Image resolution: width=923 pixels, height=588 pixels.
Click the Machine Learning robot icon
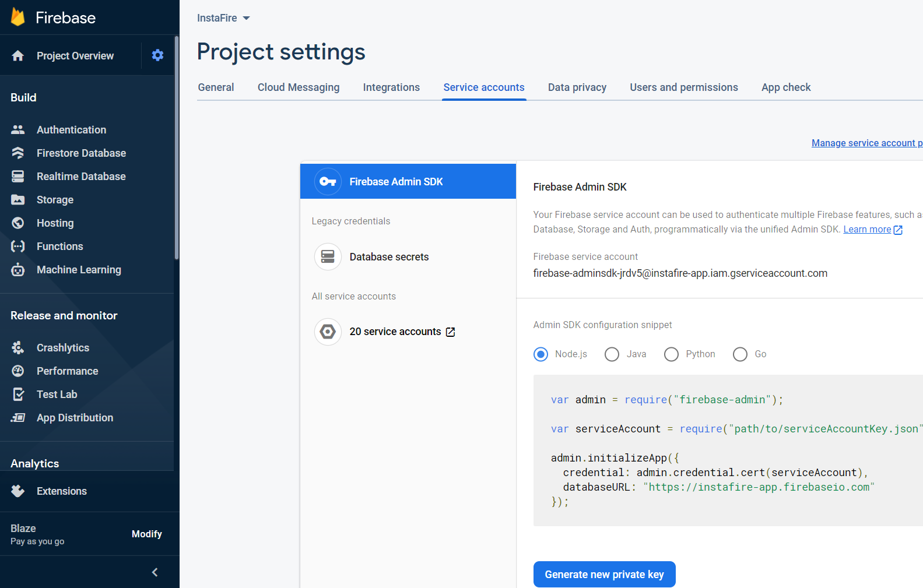click(x=18, y=270)
